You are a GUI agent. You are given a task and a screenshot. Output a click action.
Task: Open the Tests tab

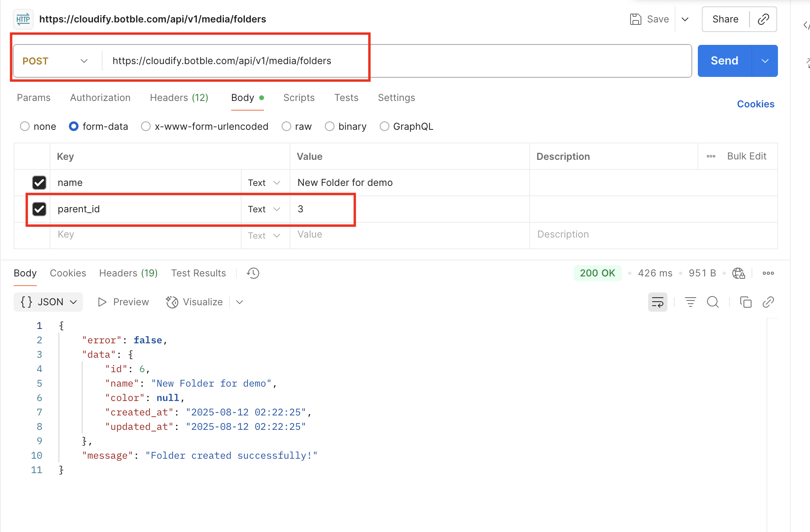pyautogui.click(x=346, y=98)
